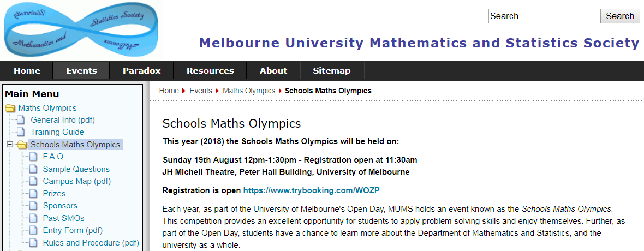This screenshot has width=644, height=251.
Task: Click the Schools Maths Olympics folder icon
Action: coord(22,145)
